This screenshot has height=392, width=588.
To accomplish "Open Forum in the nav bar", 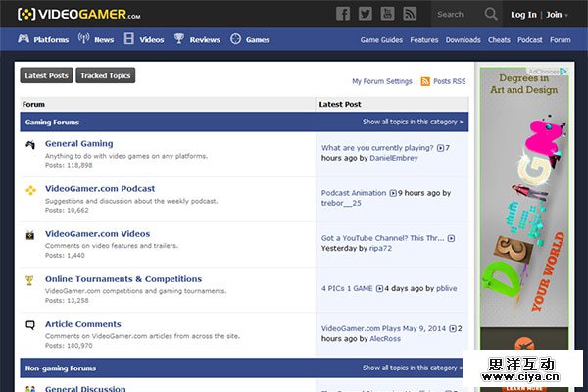I will [x=561, y=40].
